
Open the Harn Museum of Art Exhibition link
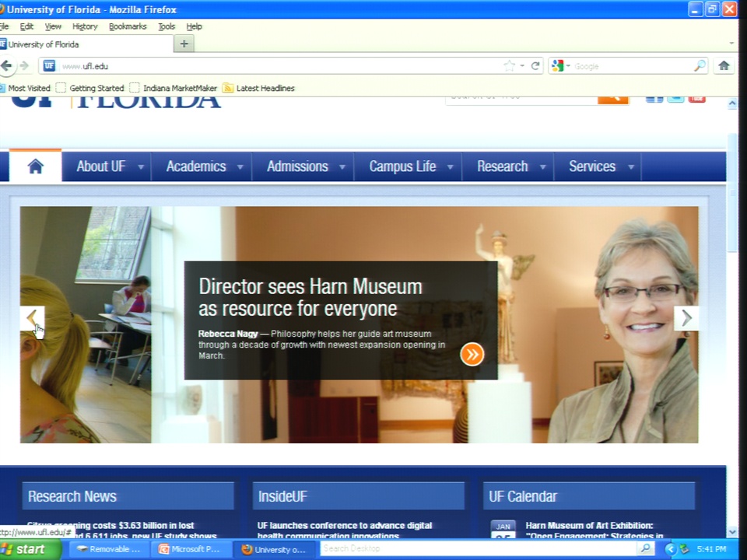(594, 530)
